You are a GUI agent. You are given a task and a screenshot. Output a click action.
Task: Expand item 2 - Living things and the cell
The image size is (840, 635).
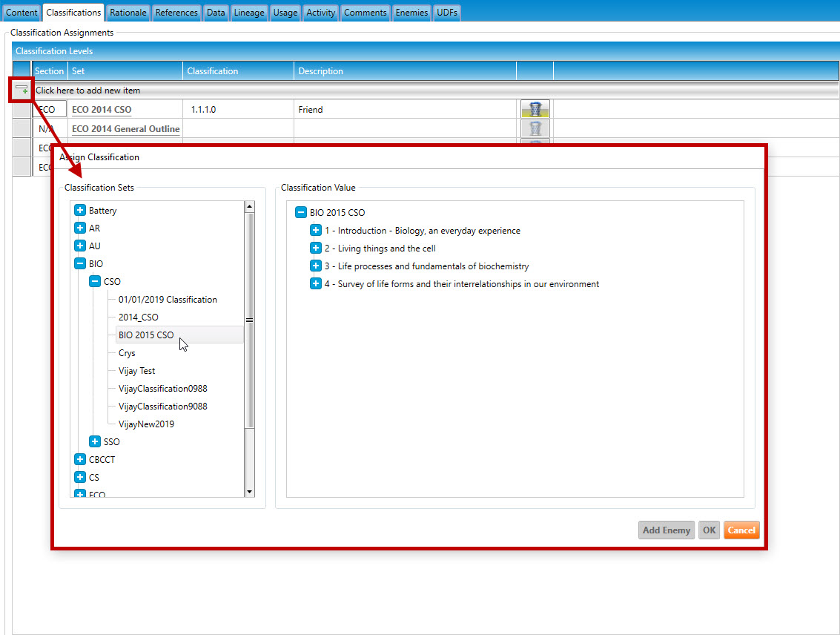[x=316, y=249]
